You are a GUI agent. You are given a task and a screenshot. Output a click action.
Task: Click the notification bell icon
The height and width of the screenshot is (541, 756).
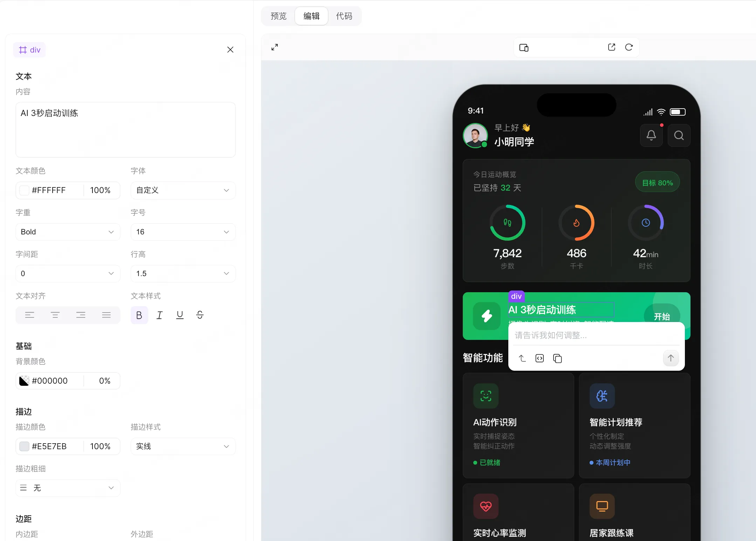tap(651, 135)
